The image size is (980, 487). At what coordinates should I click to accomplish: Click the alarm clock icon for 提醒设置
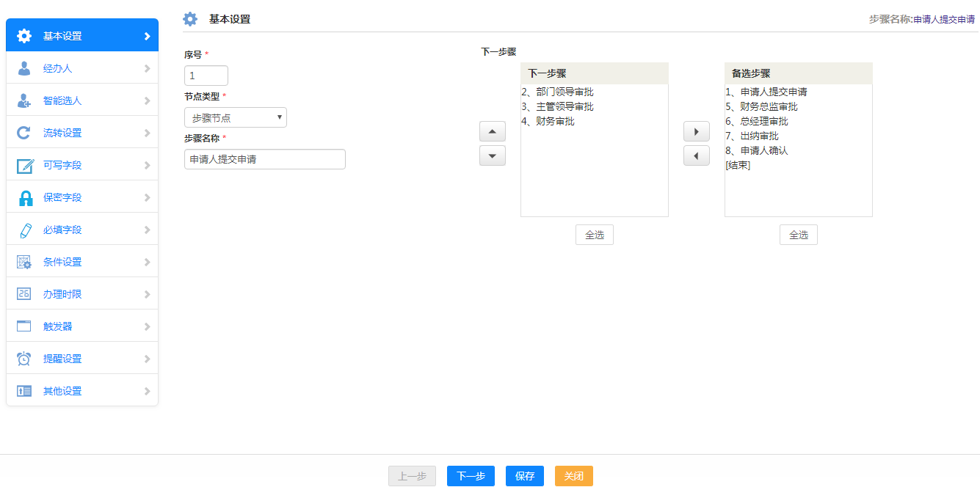click(24, 359)
